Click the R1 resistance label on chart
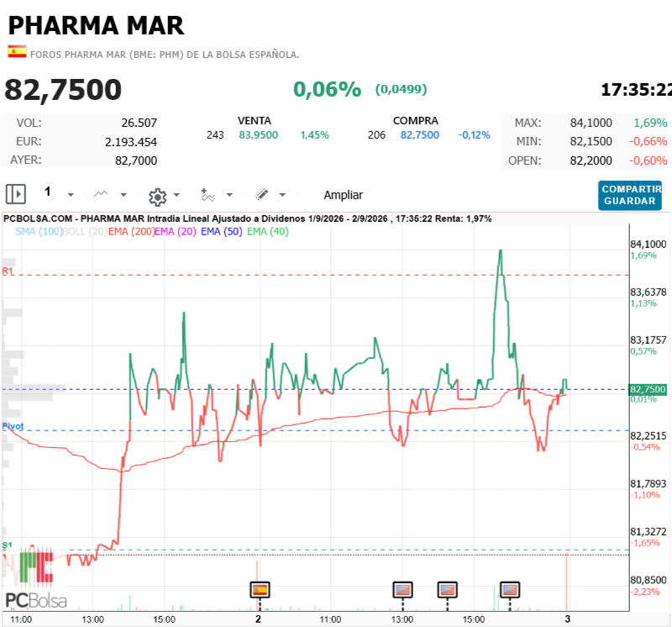The width and height of the screenshot is (672, 627). coord(8,271)
